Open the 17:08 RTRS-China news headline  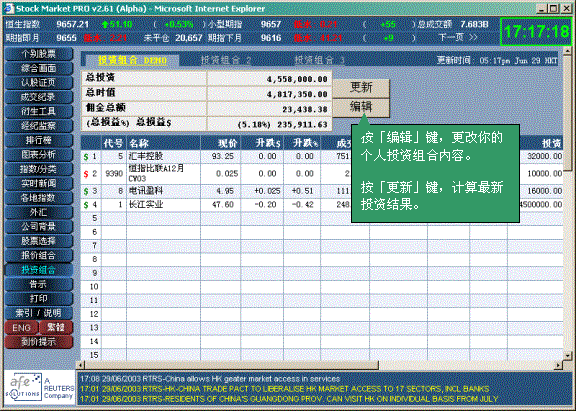(x=210, y=379)
